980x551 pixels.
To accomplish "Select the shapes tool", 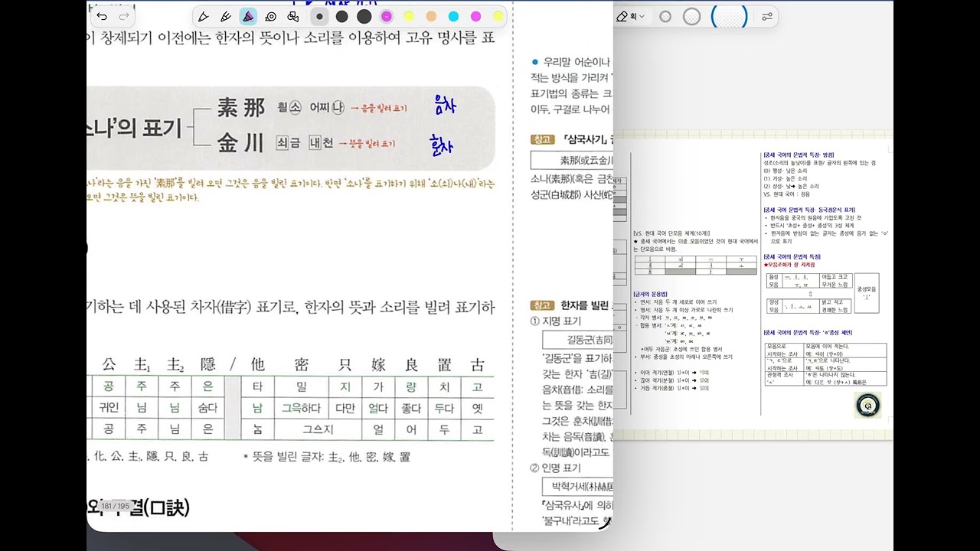I will (292, 16).
